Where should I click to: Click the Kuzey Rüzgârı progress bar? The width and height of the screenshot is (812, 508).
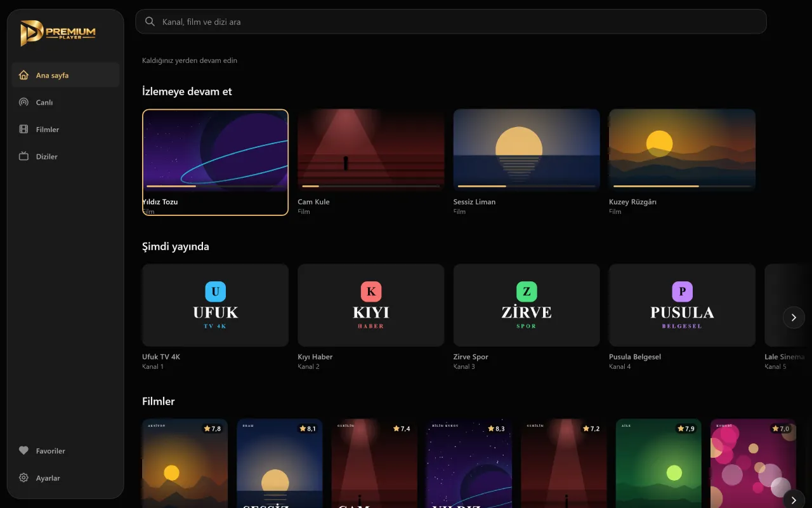(682, 186)
